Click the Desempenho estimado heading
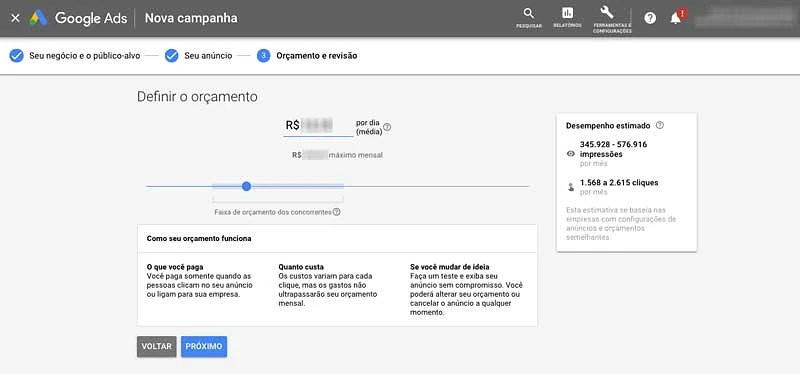 click(608, 126)
